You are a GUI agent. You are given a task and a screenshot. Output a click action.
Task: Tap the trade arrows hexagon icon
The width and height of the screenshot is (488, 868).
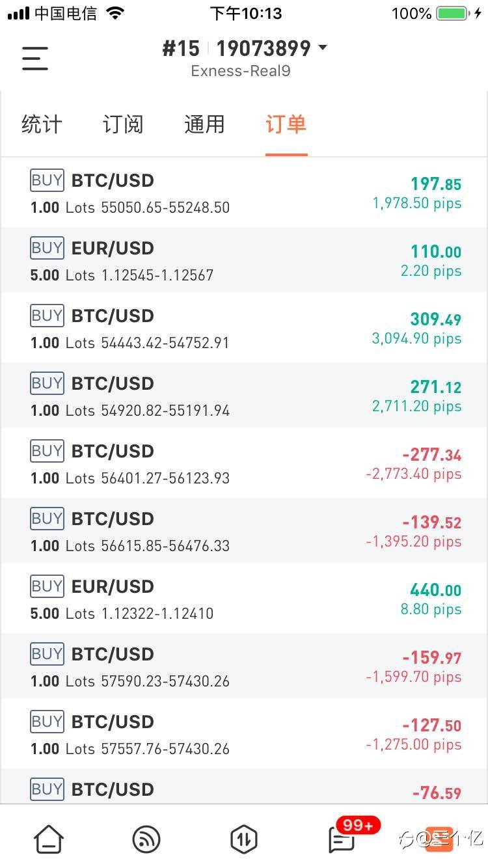pyautogui.click(x=244, y=839)
